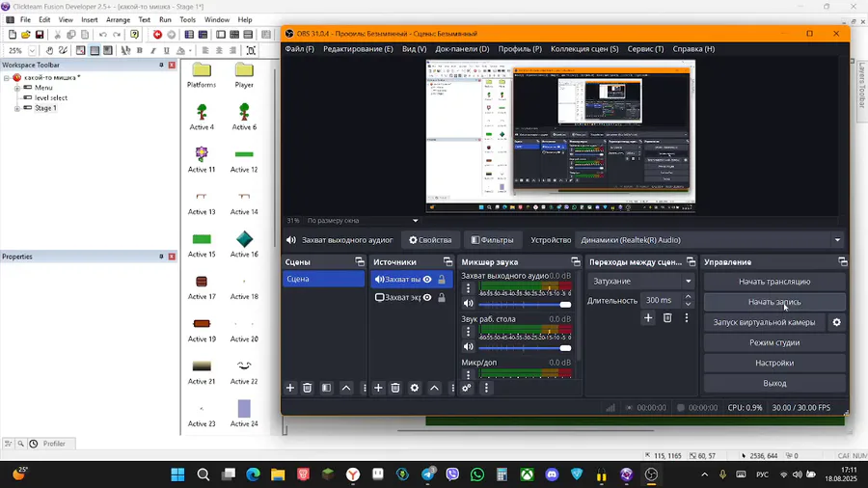Pin the Properties panel
Image resolution: width=868 pixels, height=488 pixels.
pyautogui.click(x=161, y=257)
